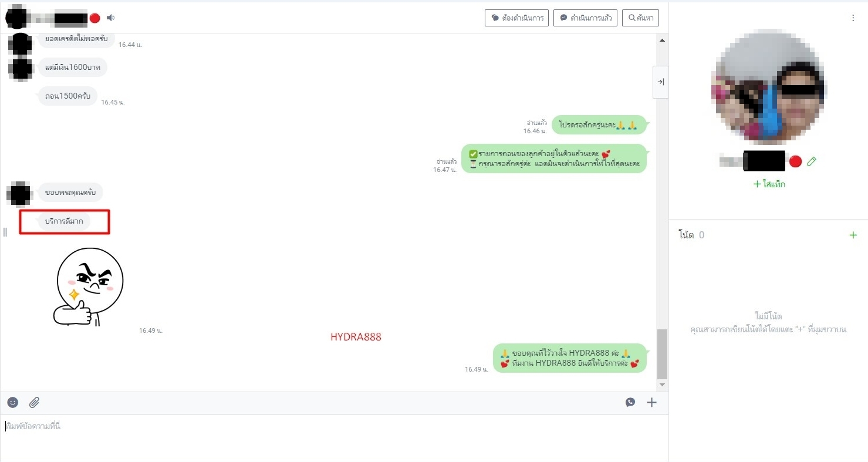Mark chat as ดำเนินการแล้ว

click(585, 18)
